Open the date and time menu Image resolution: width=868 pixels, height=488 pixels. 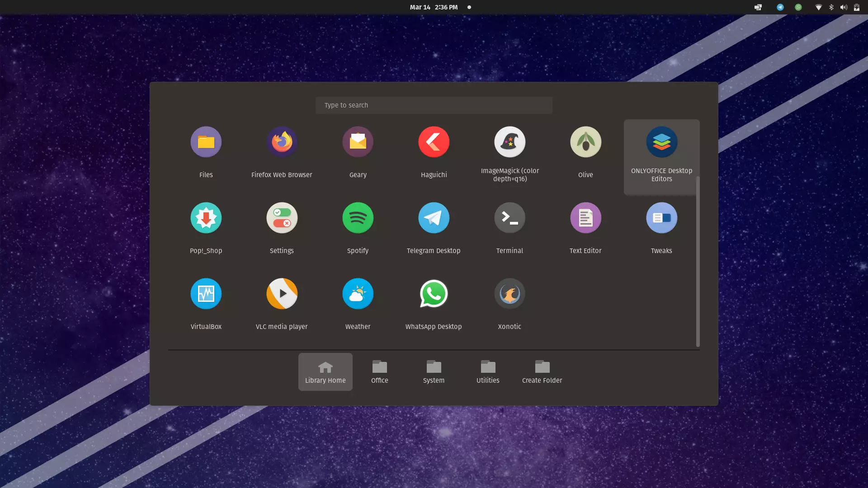(x=434, y=7)
